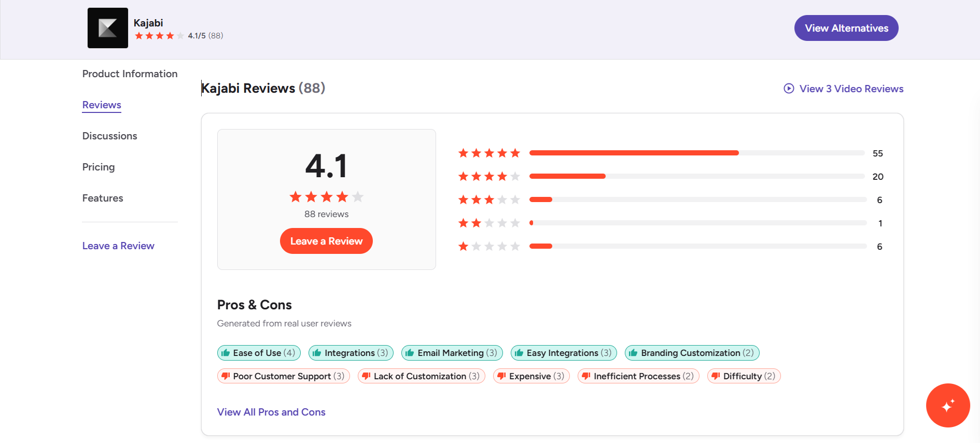Click the Leave a Review orange button
The width and height of the screenshot is (980, 443).
pyautogui.click(x=326, y=241)
